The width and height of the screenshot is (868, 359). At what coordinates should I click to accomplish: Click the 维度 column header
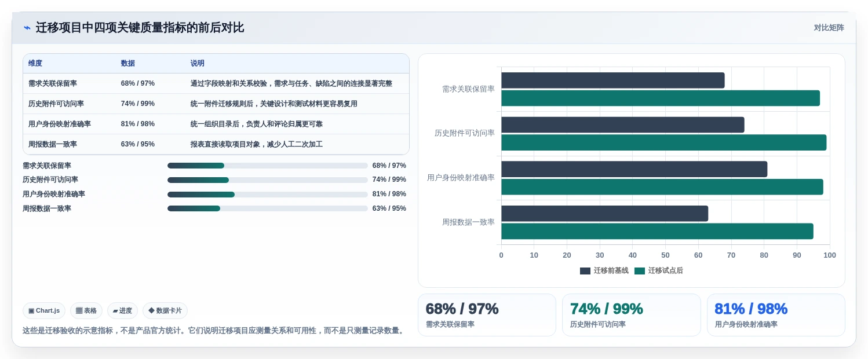[35, 64]
